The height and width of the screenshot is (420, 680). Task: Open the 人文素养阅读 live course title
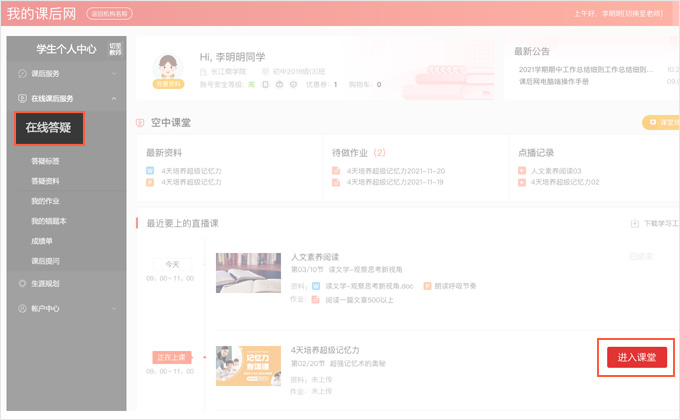click(315, 257)
